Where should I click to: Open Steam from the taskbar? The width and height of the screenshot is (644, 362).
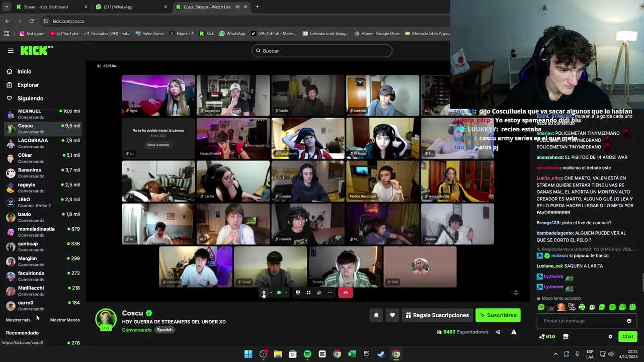pyautogui.click(x=381, y=354)
